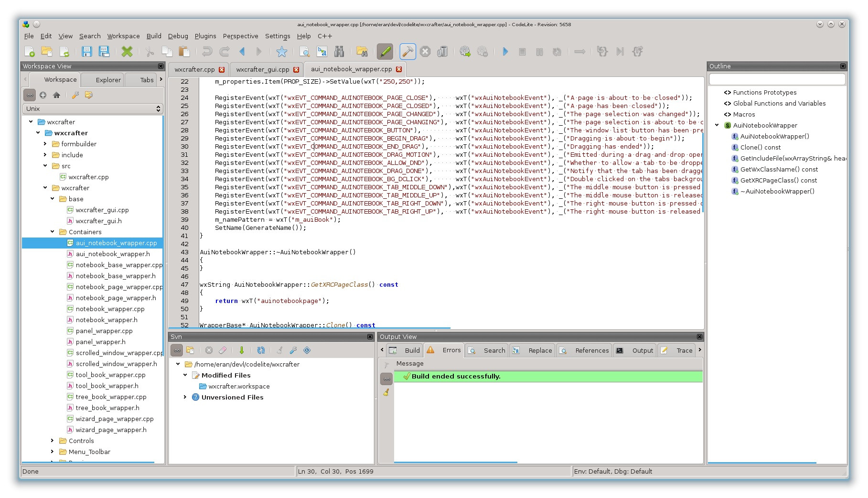Image resolution: width=868 pixels, height=498 pixels.
Task: Open the Build menu
Action: point(154,36)
